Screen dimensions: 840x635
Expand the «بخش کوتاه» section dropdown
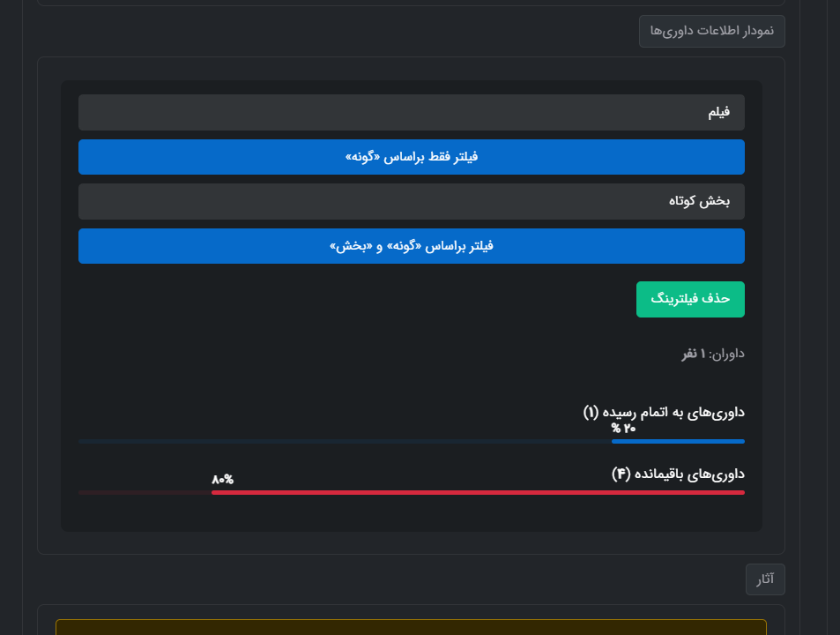click(x=412, y=201)
